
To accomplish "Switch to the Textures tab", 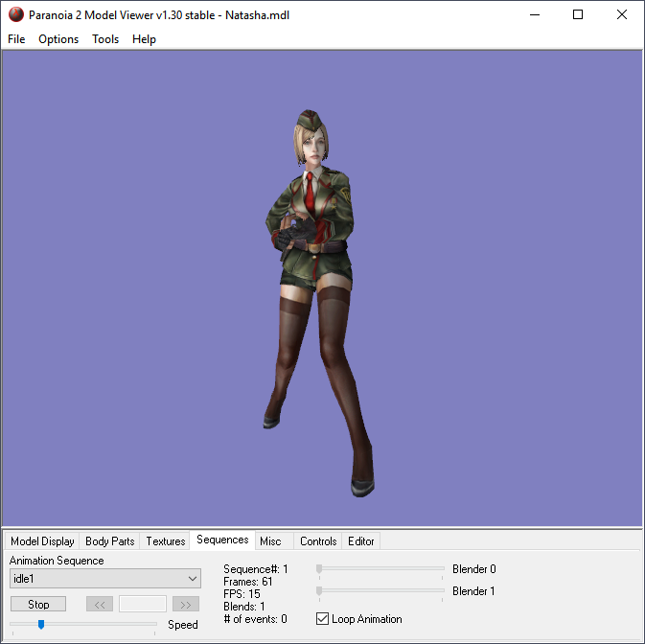I will coord(166,541).
